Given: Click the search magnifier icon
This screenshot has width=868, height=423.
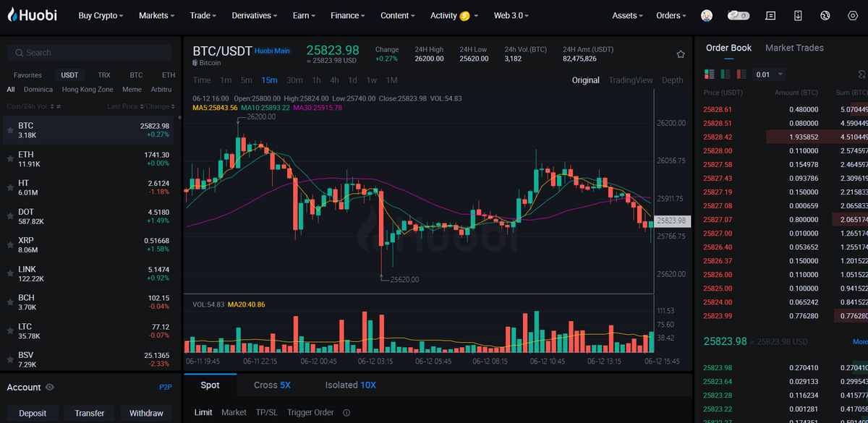Looking at the screenshot, I should pos(18,53).
